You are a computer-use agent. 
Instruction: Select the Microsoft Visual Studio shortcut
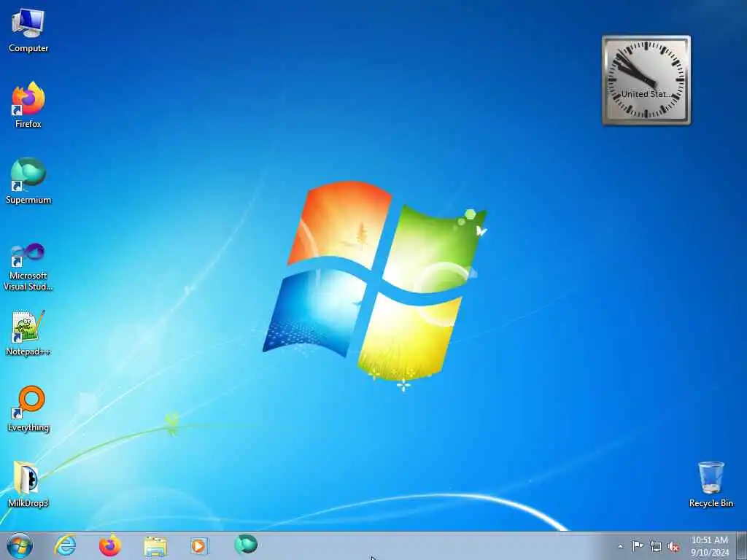pyautogui.click(x=28, y=267)
